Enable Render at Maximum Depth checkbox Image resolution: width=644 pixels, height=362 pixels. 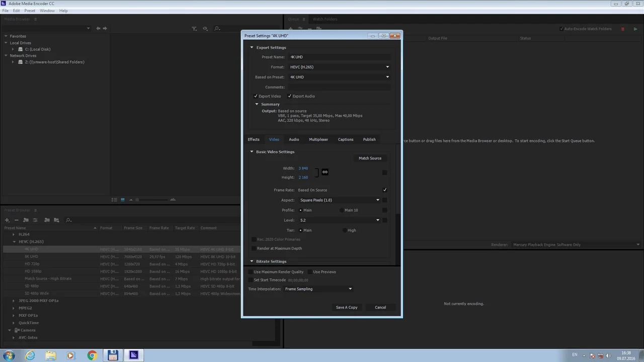coord(254,248)
